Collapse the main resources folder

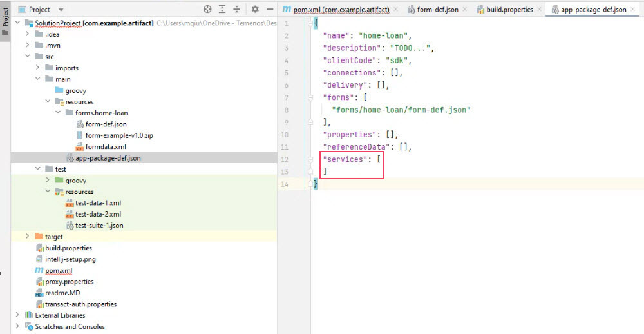tap(48, 102)
